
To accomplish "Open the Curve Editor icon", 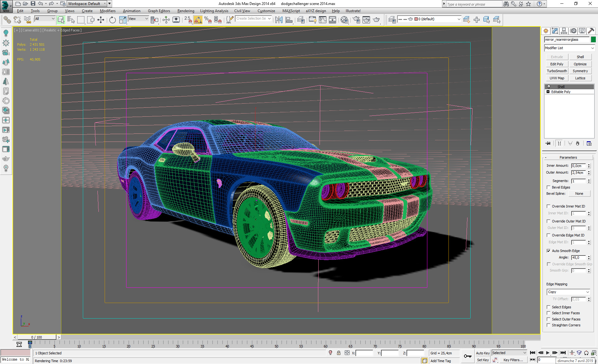I will pos(323,20).
